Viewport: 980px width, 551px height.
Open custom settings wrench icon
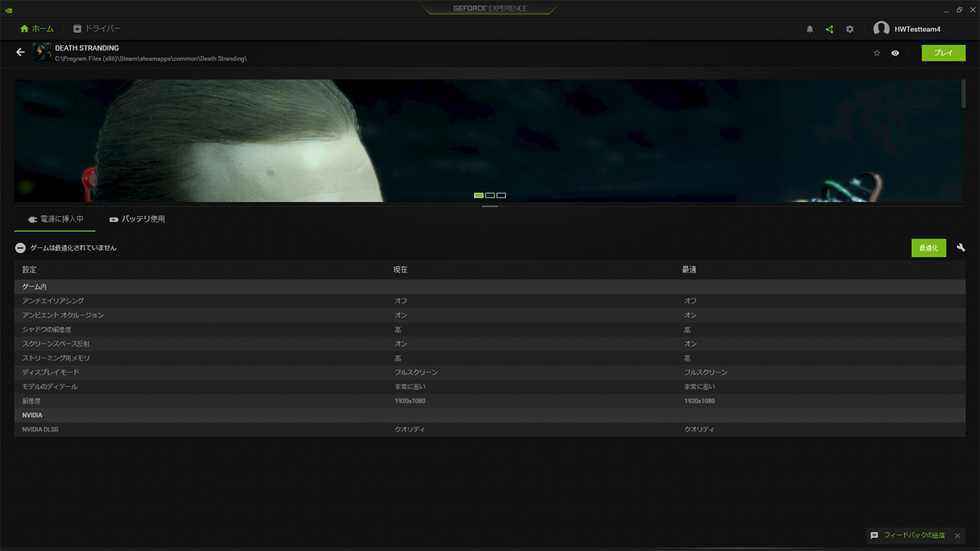[x=961, y=248]
